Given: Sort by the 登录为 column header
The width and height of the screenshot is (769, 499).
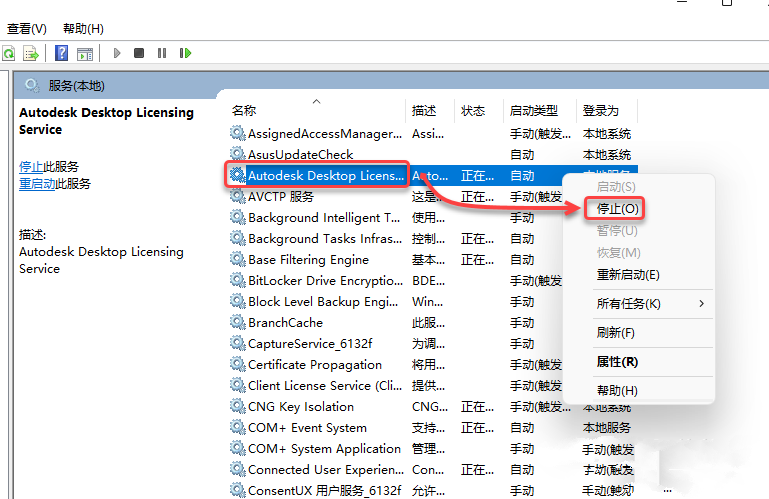Looking at the screenshot, I should 601,111.
